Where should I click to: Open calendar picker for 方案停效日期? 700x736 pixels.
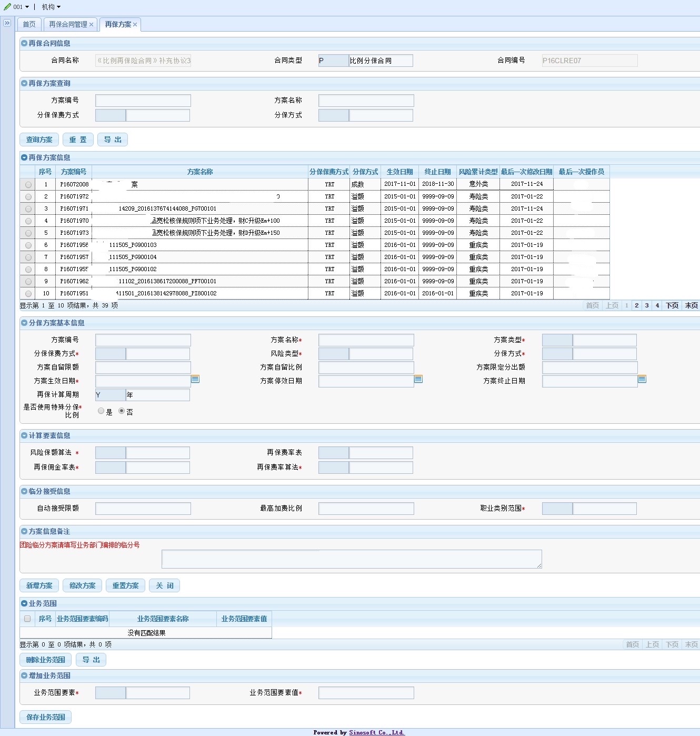[x=418, y=379]
